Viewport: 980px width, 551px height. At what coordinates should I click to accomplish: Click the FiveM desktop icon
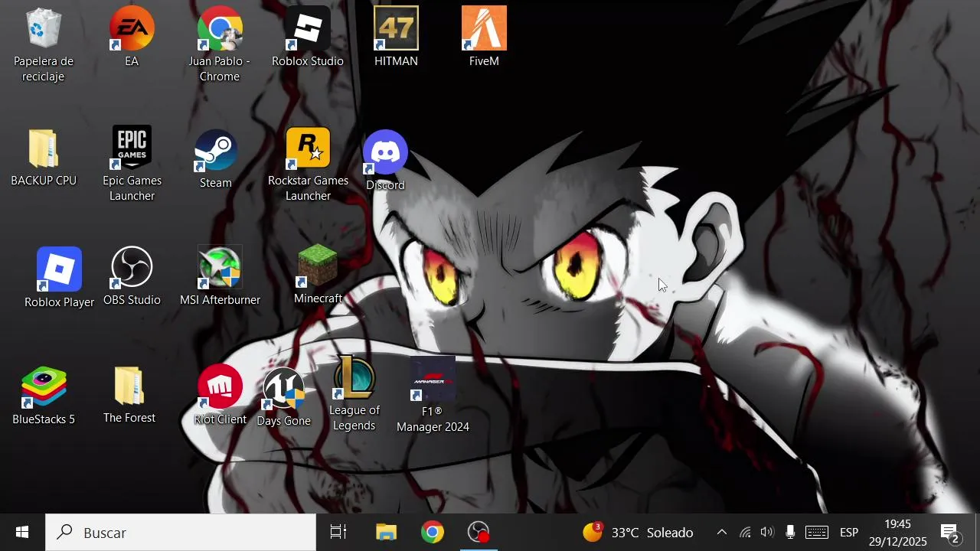tap(484, 37)
